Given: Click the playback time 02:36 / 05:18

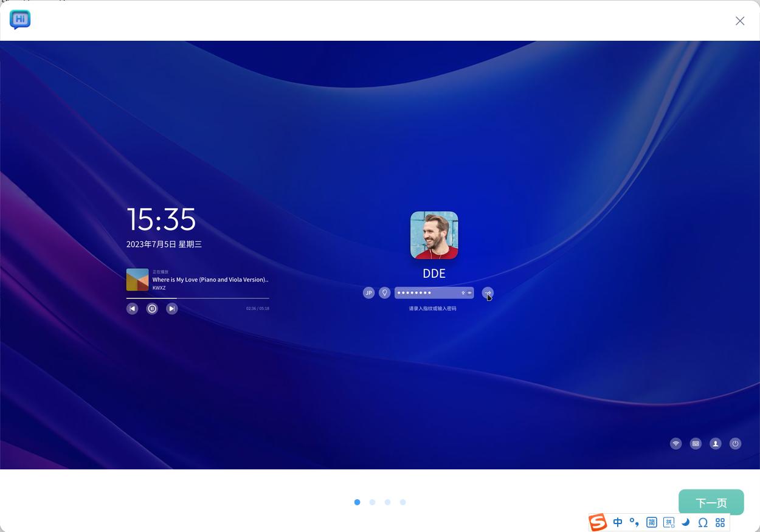Looking at the screenshot, I should [x=258, y=309].
